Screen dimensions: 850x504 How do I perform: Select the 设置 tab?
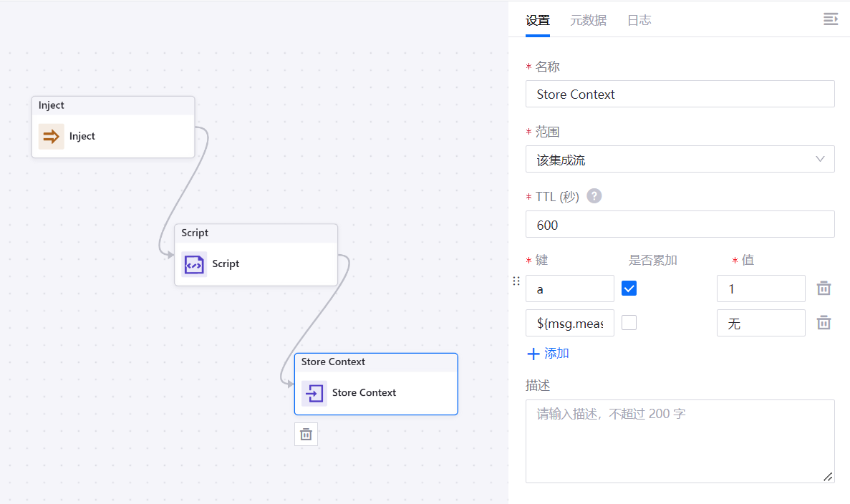(x=538, y=20)
